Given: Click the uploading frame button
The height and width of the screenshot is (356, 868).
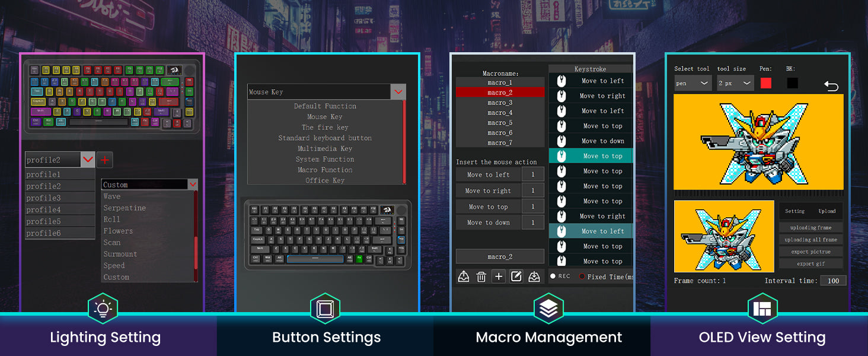Looking at the screenshot, I should point(810,228).
